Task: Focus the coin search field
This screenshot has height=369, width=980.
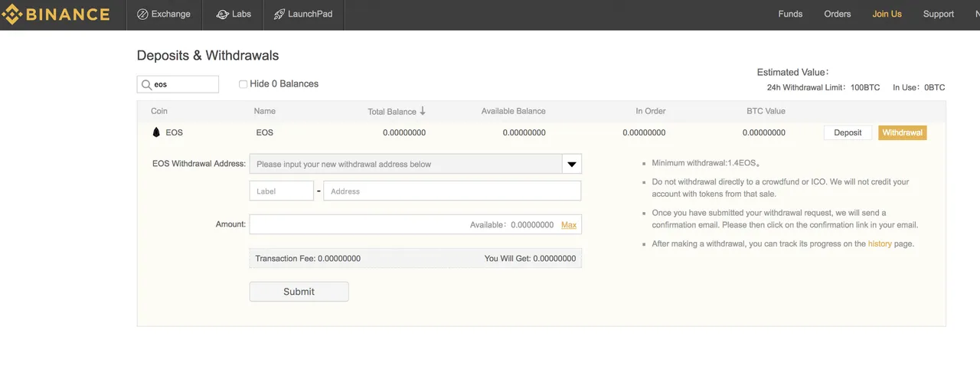Action: [178, 84]
